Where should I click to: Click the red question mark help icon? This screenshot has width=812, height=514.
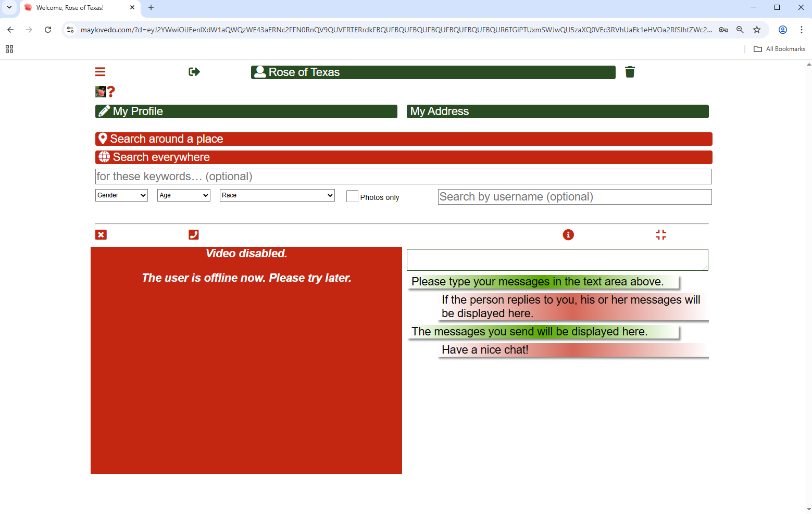tap(111, 92)
